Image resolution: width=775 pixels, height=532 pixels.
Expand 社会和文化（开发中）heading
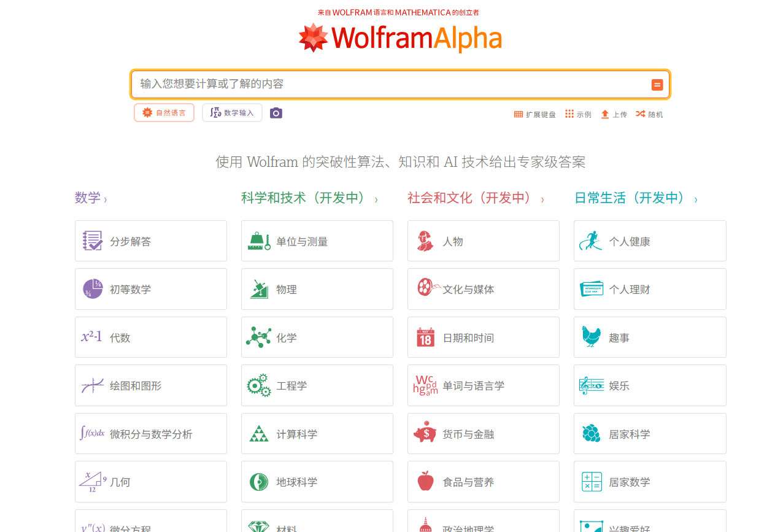click(476, 198)
